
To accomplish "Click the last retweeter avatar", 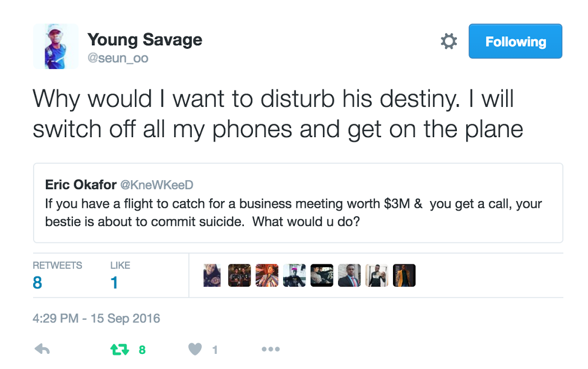I will tap(404, 275).
